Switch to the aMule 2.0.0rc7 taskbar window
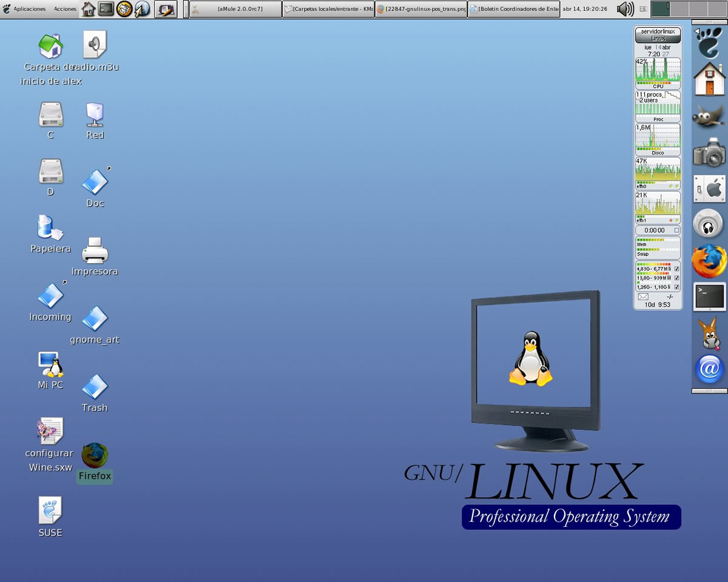The height and width of the screenshot is (582, 728). click(x=235, y=9)
